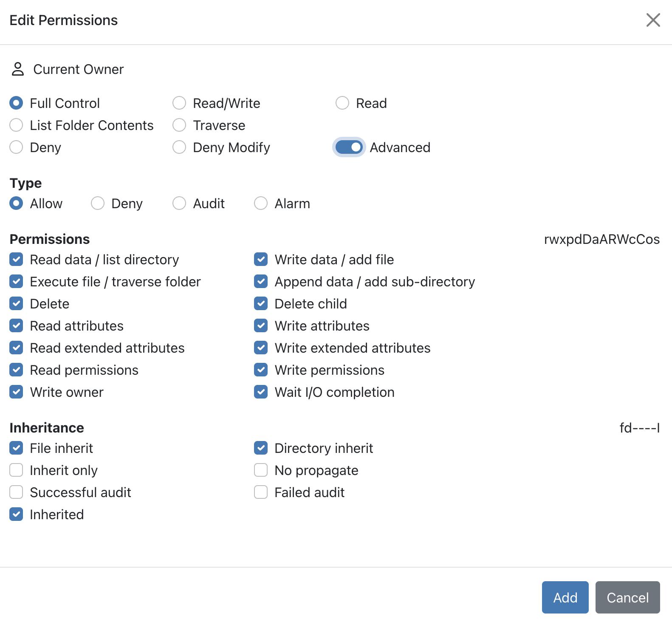Uncheck Read extended attributes
Viewport: 672px width, 622px height.
click(16, 348)
